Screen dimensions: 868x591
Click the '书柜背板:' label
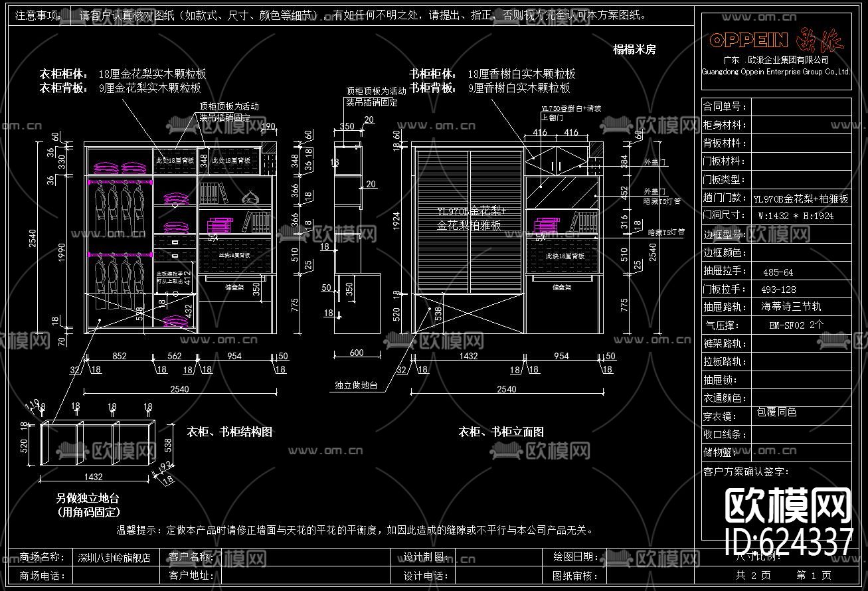(432, 88)
